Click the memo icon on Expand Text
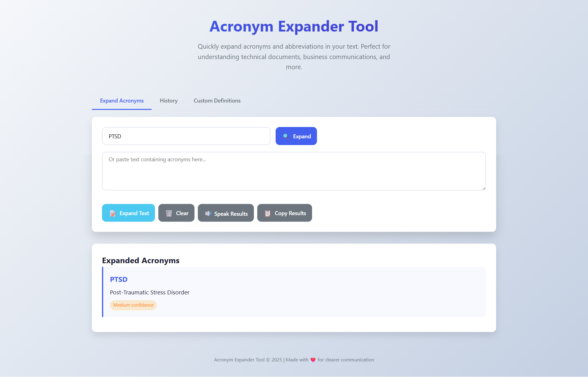Image resolution: width=588 pixels, height=377 pixels. [x=113, y=214]
